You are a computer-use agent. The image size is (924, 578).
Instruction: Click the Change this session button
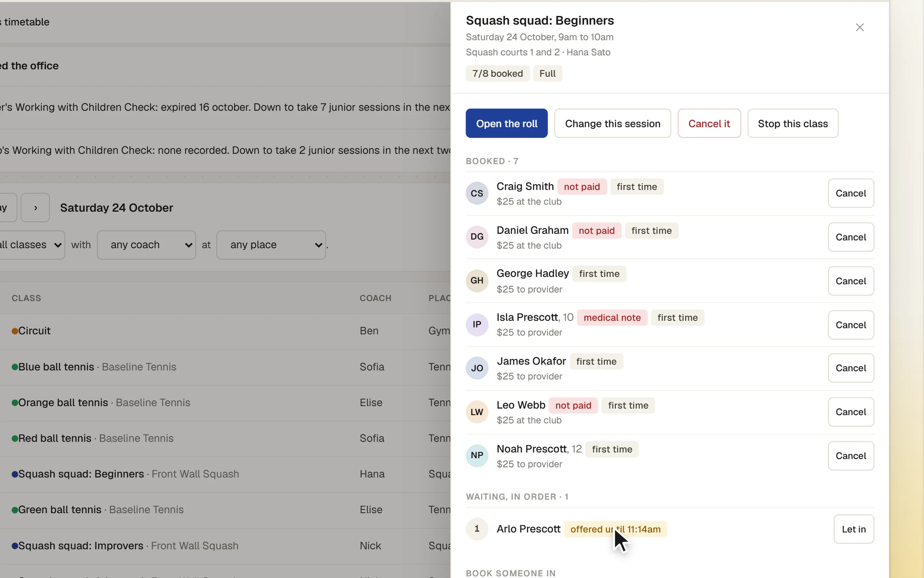point(612,123)
